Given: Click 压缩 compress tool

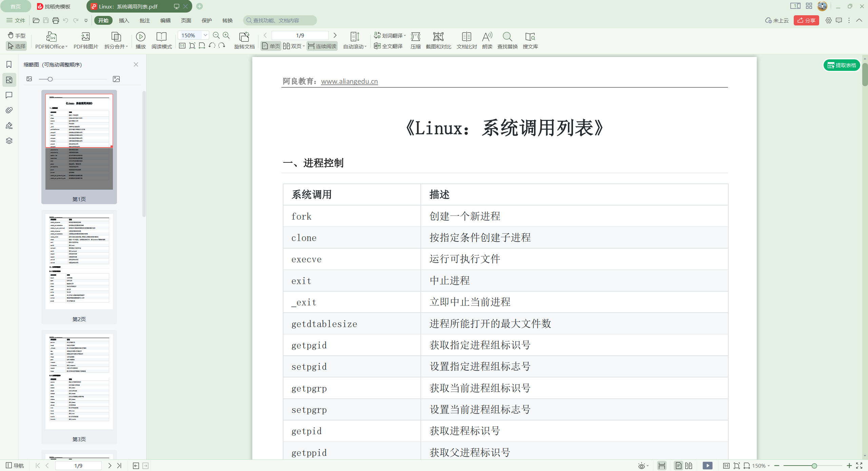Looking at the screenshot, I should [x=415, y=40].
